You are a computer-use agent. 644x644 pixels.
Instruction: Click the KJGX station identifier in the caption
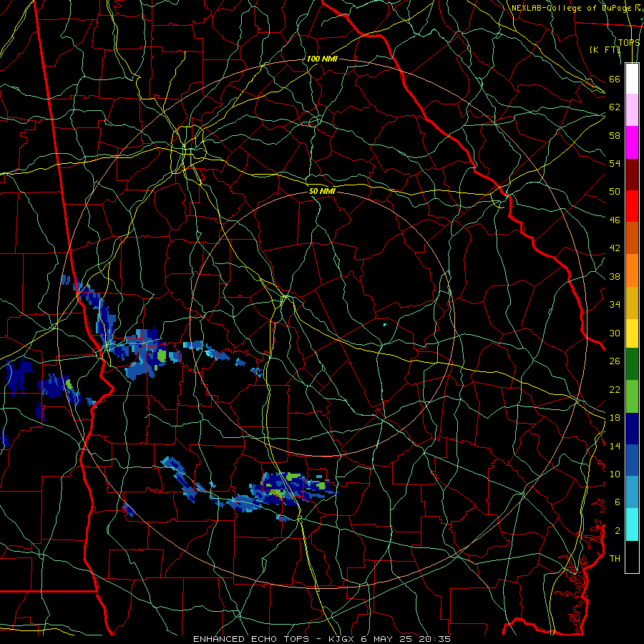(x=343, y=639)
